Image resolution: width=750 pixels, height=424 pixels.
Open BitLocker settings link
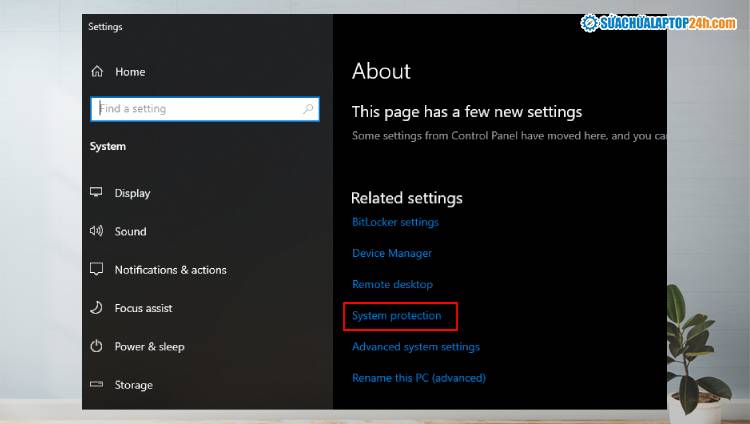coord(395,222)
